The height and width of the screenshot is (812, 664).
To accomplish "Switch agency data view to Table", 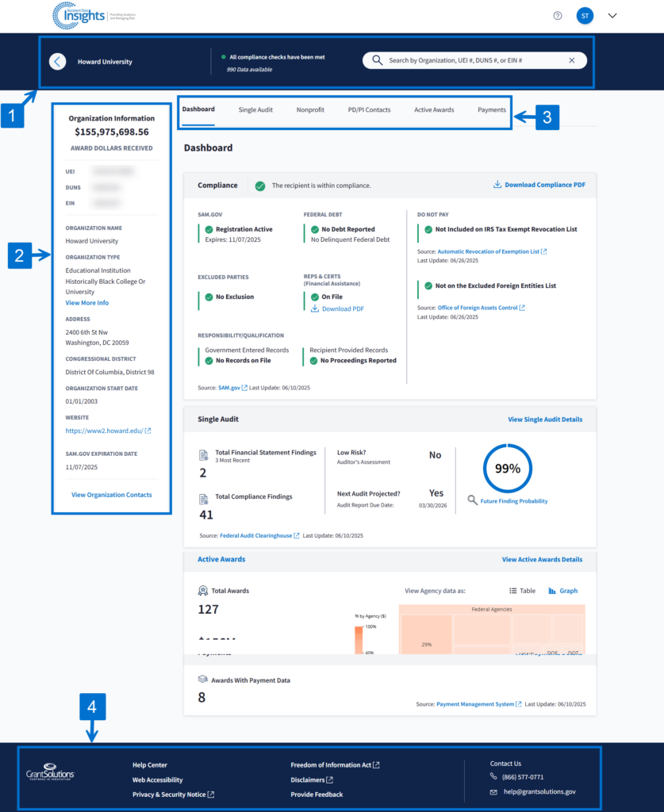I will pyautogui.click(x=522, y=591).
